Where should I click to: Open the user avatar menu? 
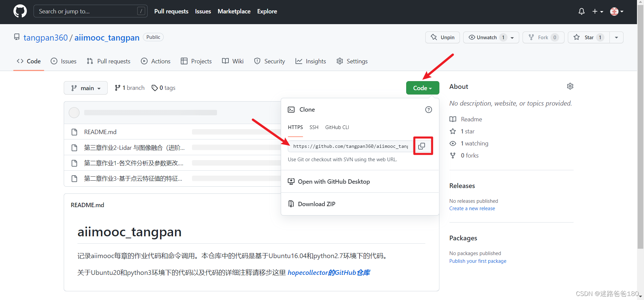point(616,11)
